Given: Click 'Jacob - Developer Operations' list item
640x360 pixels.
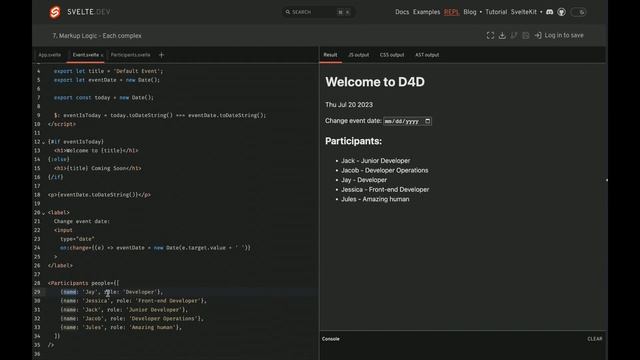Looking at the screenshot, I should pos(384,170).
